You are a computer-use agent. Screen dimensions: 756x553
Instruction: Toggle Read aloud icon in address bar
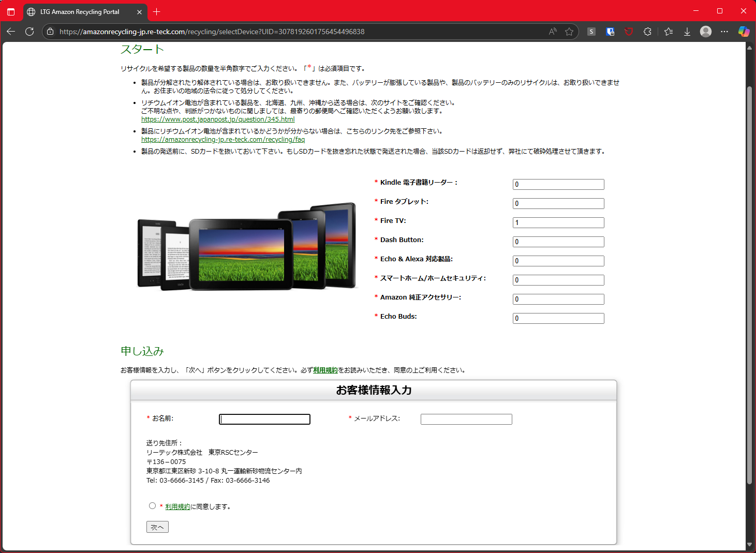pos(553,32)
